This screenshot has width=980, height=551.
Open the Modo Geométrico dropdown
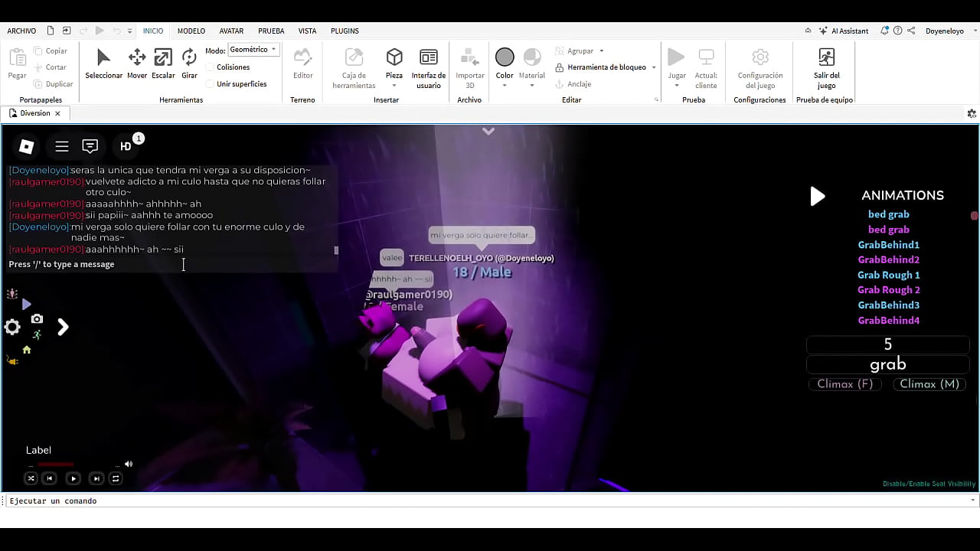pos(254,50)
